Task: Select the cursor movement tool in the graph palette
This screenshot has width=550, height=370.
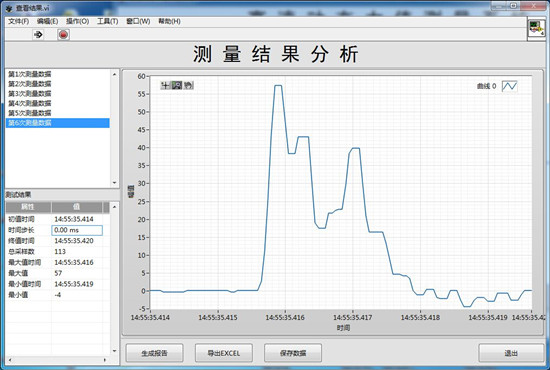Action: pyautogui.click(x=165, y=85)
